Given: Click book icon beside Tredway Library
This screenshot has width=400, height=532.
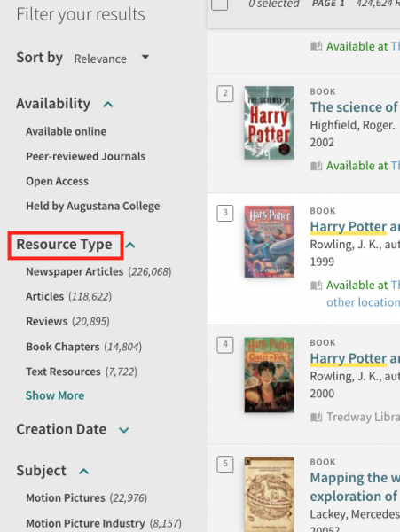Looking at the screenshot, I should click(x=317, y=417).
